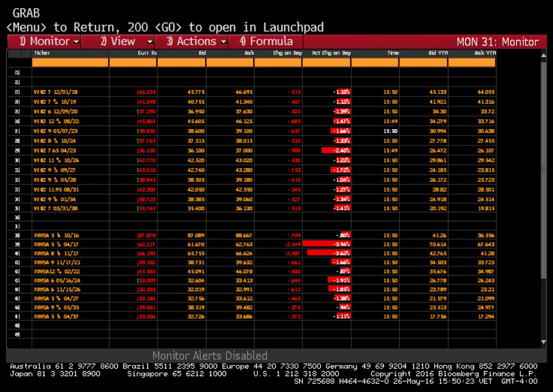This screenshot has height=392, width=553.
Task: Open the Actions dropdown
Action: click(192, 41)
